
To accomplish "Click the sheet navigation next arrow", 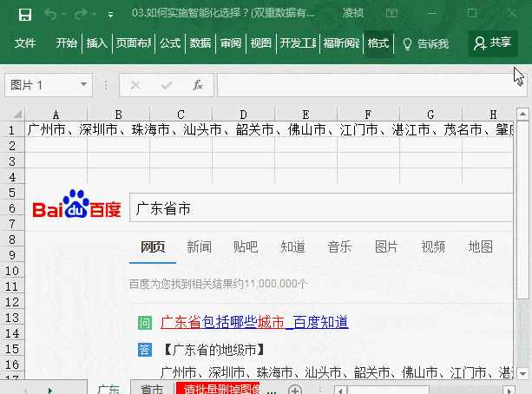I will coord(50,391).
